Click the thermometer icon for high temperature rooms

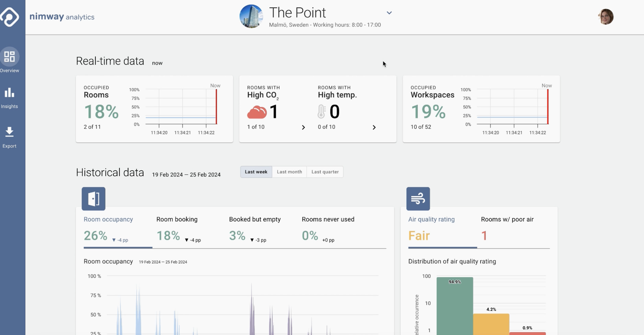(322, 112)
